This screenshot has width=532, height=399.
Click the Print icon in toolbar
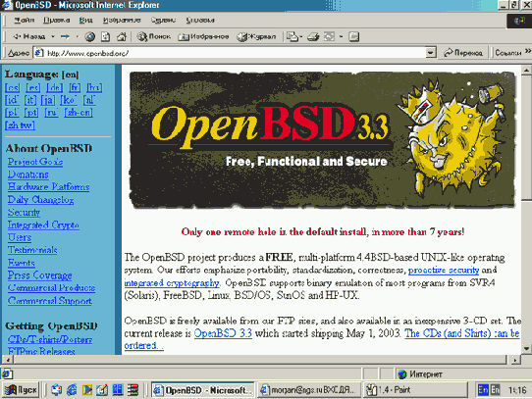313,36
